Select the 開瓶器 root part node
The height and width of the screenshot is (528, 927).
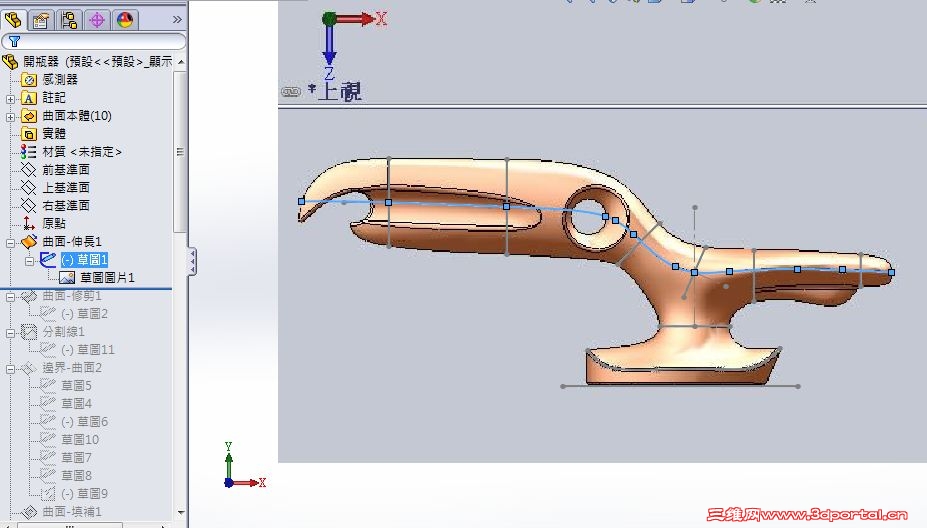point(89,61)
